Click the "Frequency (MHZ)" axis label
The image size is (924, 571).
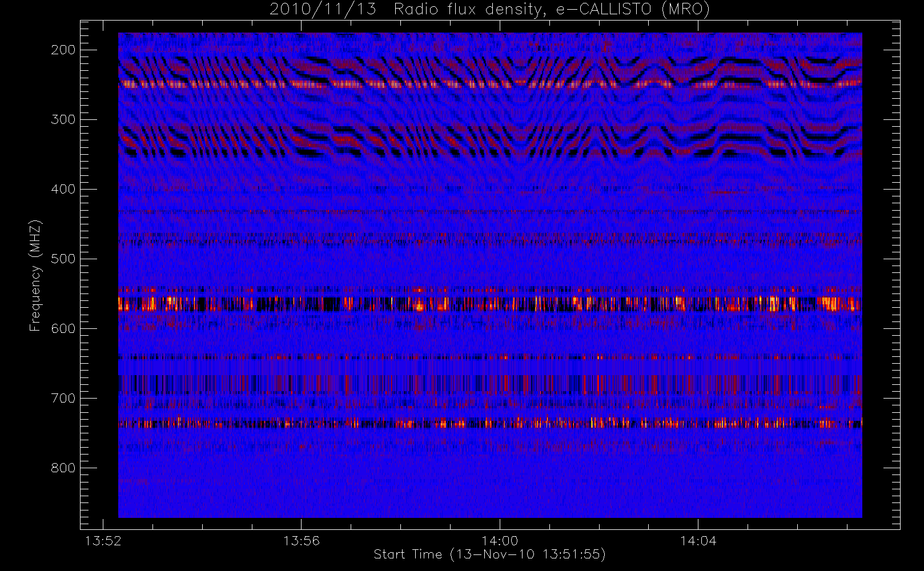pyautogui.click(x=35, y=275)
